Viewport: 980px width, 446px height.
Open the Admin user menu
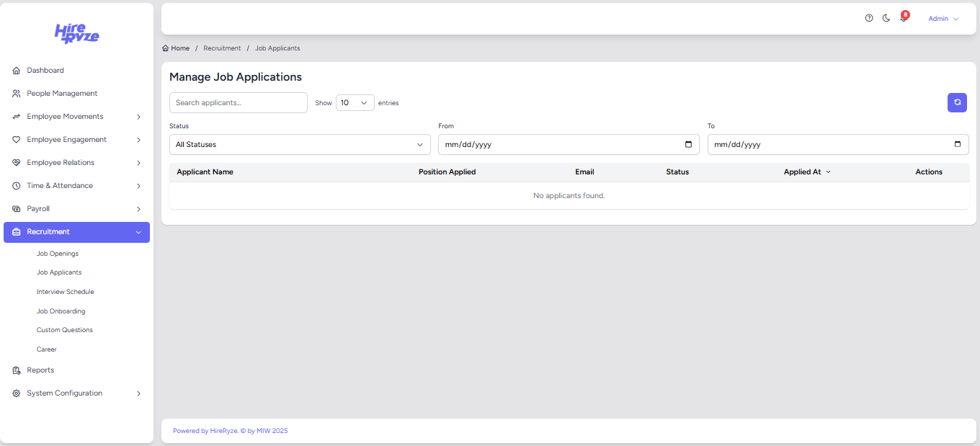[943, 19]
